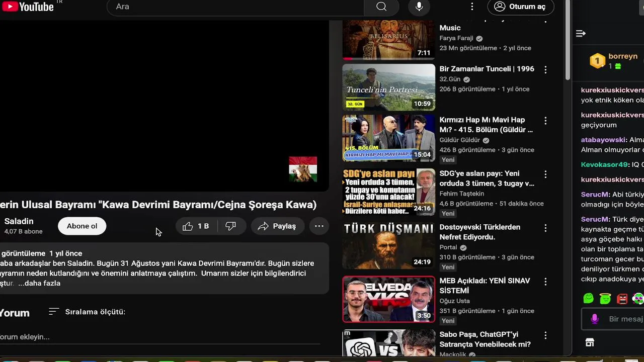
Task: Click the Oturum aç sign-in button
Action: [x=521, y=7]
